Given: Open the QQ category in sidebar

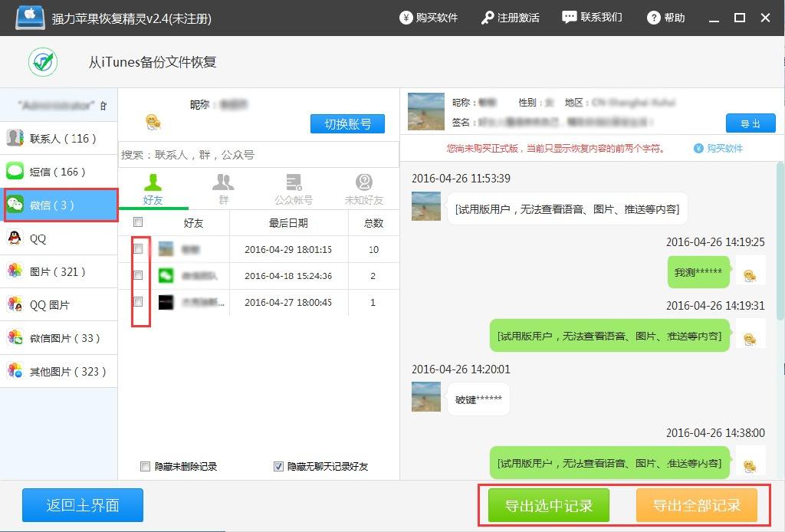Looking at the screenshot, I should coord(59,238).
